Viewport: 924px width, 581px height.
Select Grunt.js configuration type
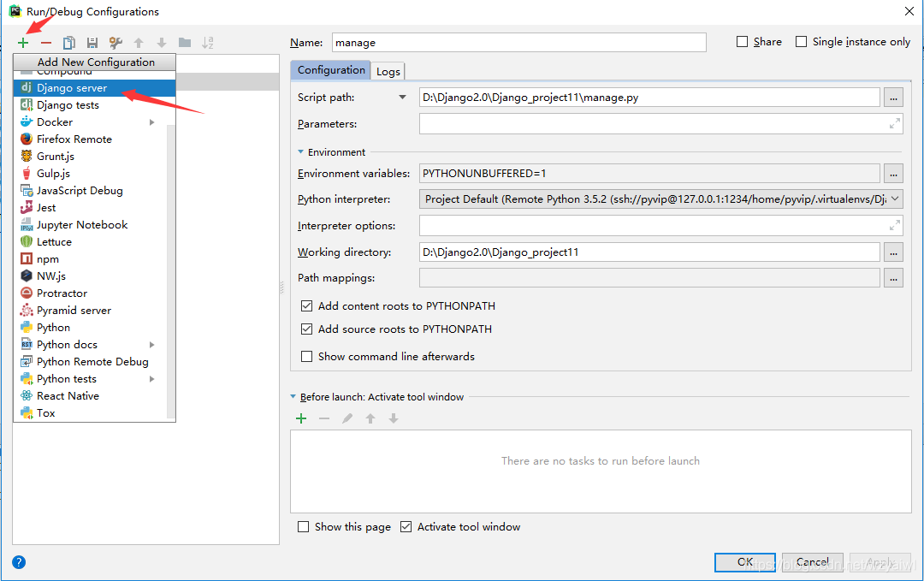(x=90, y=156)
